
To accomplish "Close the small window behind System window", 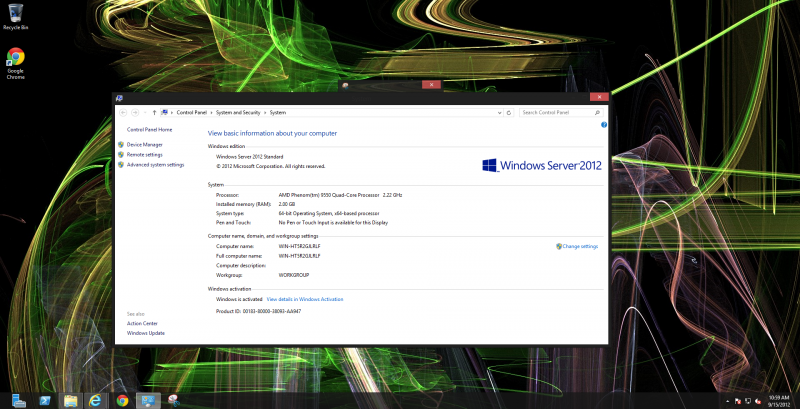I will point(432,85).
